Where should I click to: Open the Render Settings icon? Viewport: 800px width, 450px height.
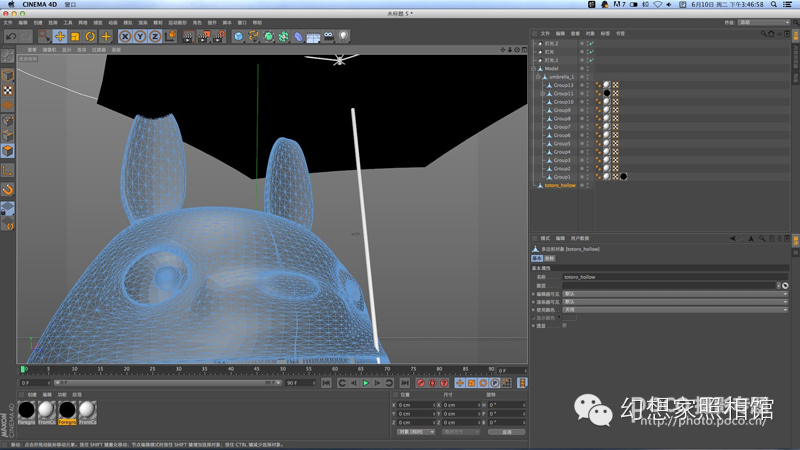219,36
